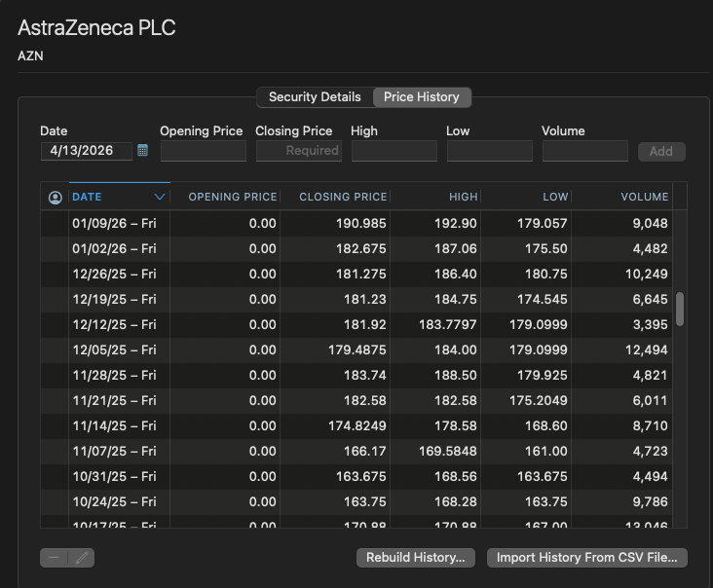This screenshot has height=588, width=713.
Task: Click high value 168.28
Action: tap(456, 501)
